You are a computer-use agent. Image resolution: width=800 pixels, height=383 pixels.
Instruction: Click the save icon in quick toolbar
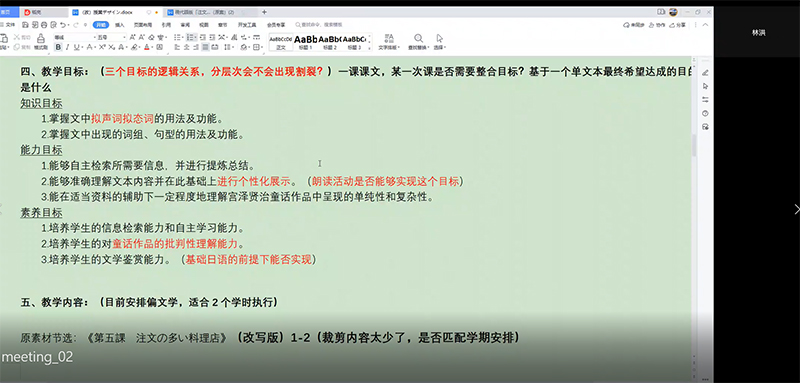[x=25, y=24]
